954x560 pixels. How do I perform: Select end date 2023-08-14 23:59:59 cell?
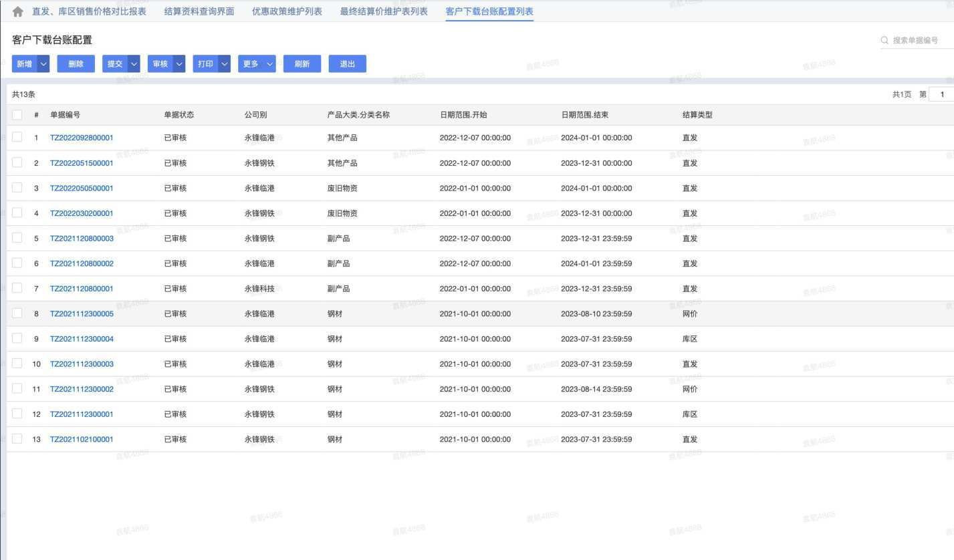point(596,389)
